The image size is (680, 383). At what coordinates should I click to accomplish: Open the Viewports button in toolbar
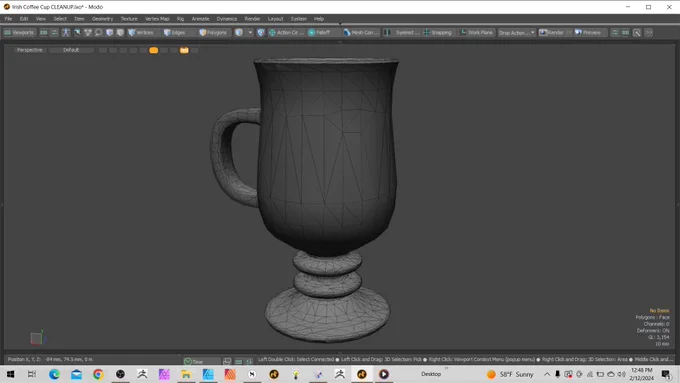[19, 33]
